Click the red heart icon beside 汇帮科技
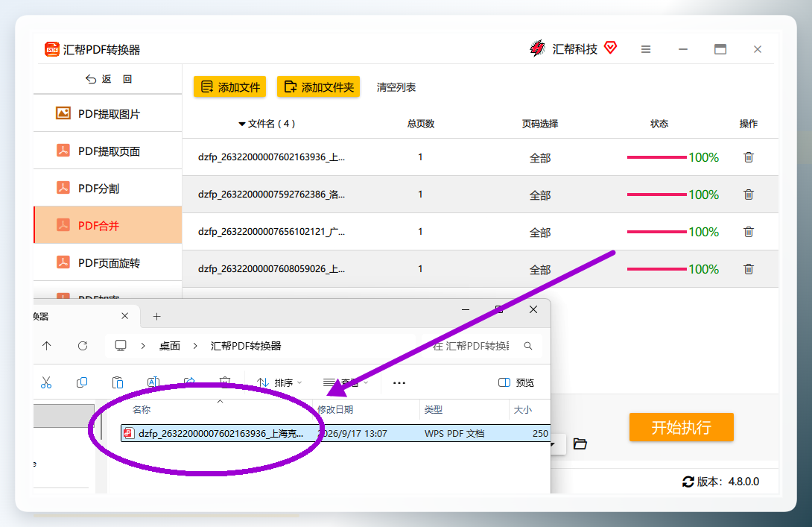This screenshot has height=527, width=812. point(611,48)
